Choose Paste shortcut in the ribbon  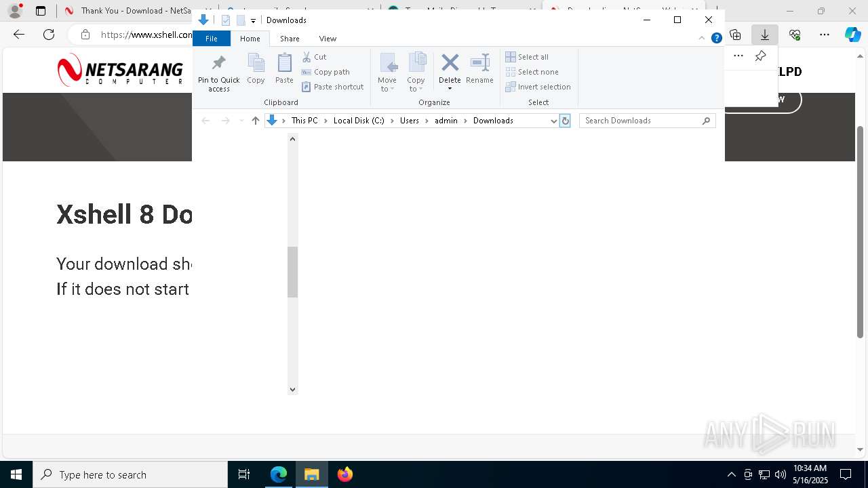(x=333, y=87)
